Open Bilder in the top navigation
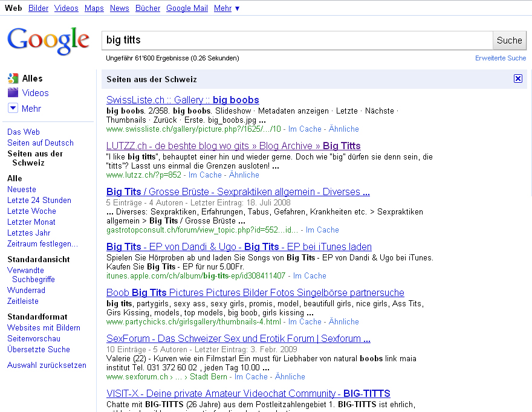This screenshot has height=412, width=532. click(x=38, y=8)
